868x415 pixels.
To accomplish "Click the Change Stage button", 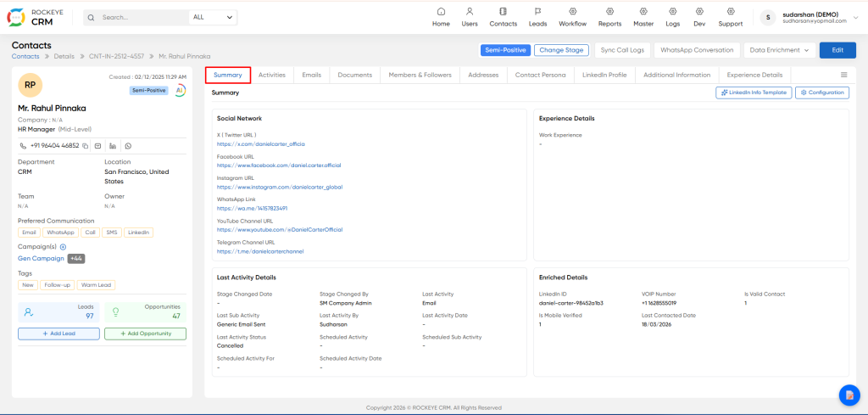I will 561,50.
